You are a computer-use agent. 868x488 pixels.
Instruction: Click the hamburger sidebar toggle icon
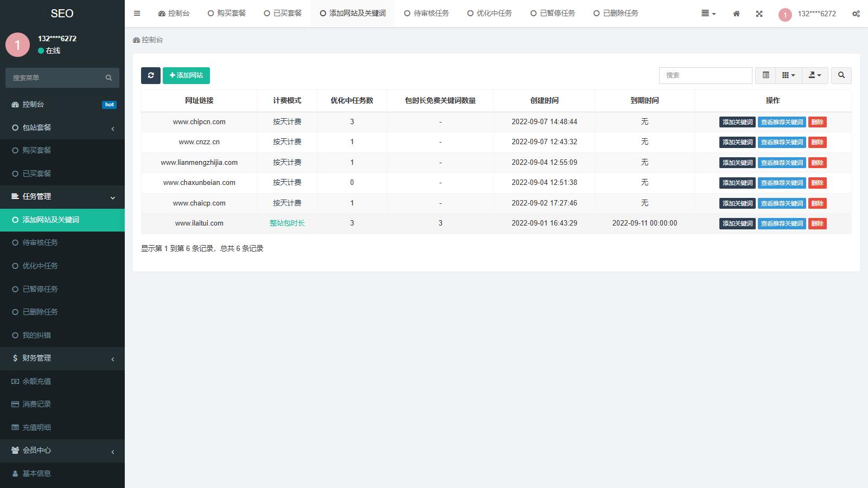click(137, 14)
